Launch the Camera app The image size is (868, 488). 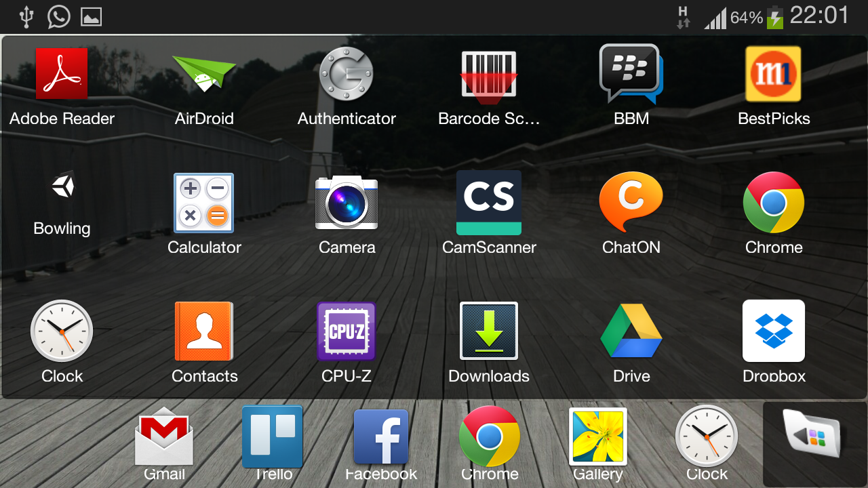click(347, 203)
